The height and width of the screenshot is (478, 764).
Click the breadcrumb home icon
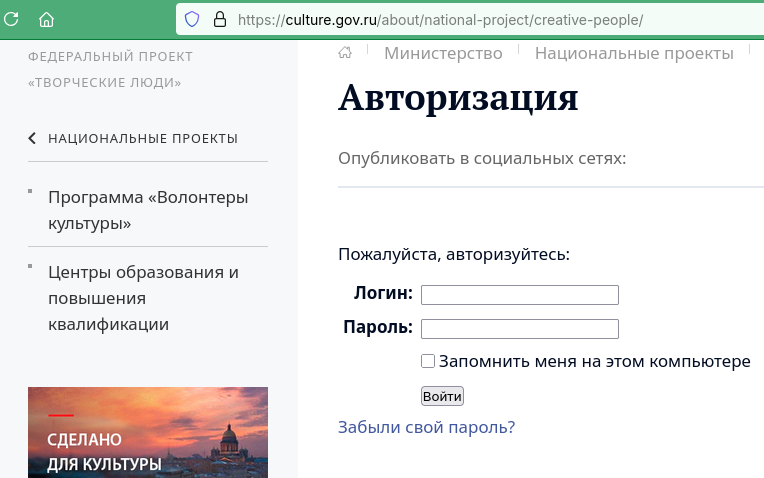click(x=345, y=53)
